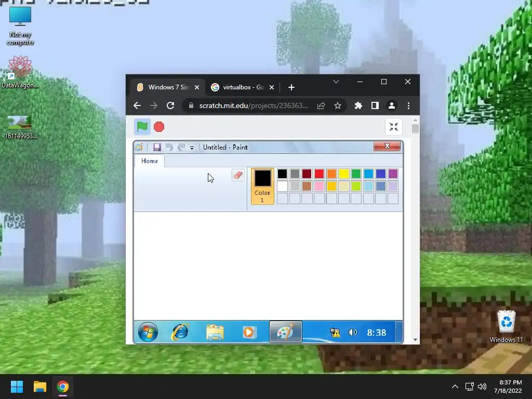The height and width of the screenshot is (399, 532).
Task: Pick the turquoise blue color swatch
Action: tap(368, 174)
